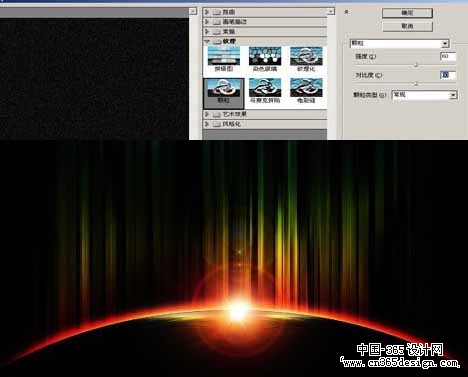Click the Intensity slider handle

pos(416,65)
